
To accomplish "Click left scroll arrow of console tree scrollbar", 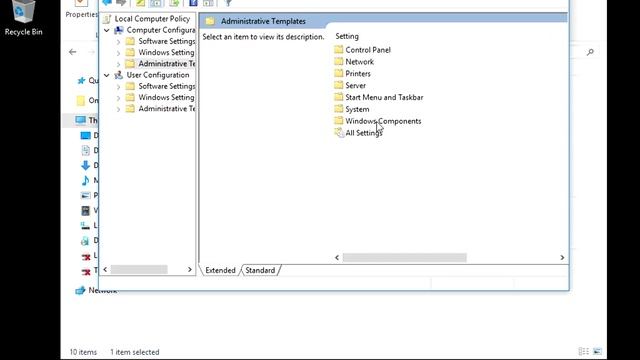I will 105,269.
